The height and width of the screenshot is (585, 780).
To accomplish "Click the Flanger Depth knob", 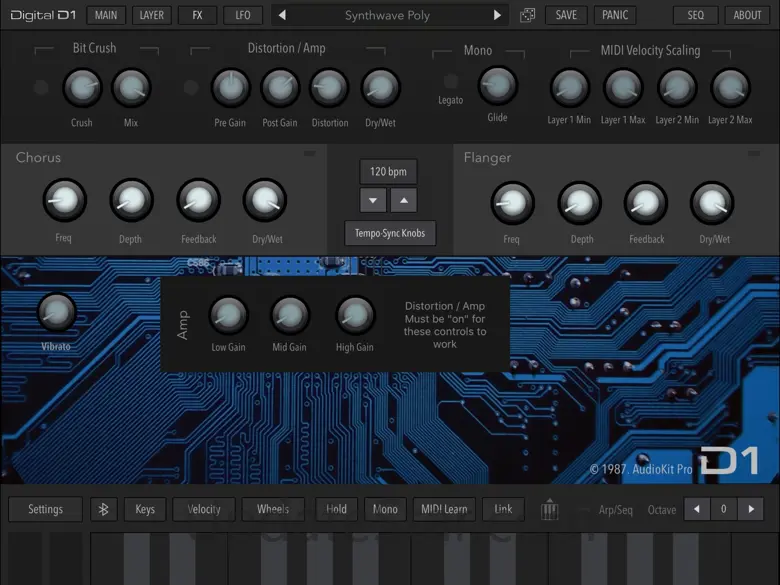I will point(580,202).
